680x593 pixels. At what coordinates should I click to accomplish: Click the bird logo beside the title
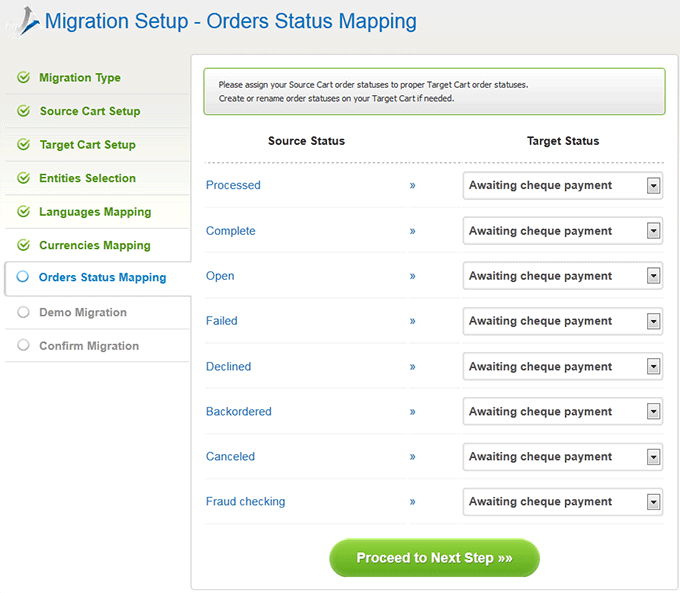(x=24, y=22)
